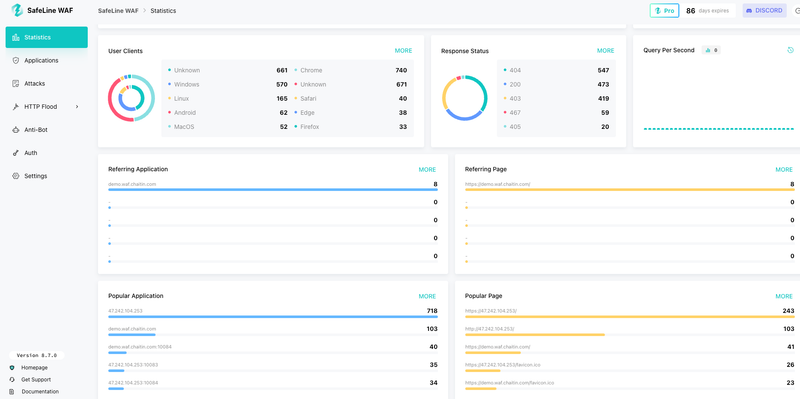This screenshot has width=800, height=399.
Task: Click the Pro license badge
Action: click(x=664, y=10)
